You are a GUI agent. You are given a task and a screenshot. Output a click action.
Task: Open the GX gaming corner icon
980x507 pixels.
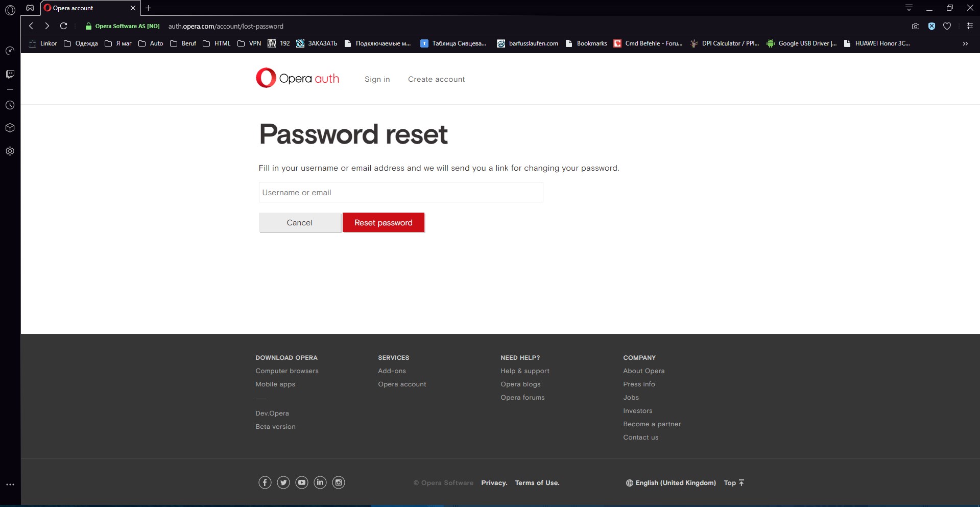tap(30, 8)
